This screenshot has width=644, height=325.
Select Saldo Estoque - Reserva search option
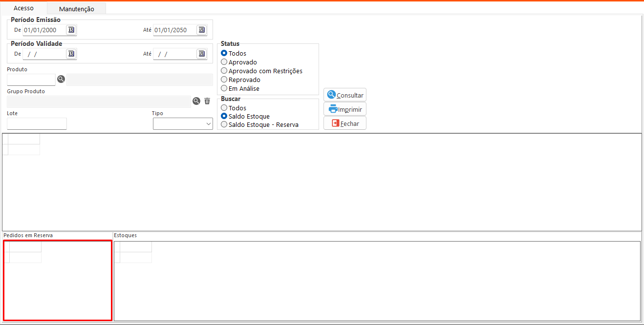point(224,125)
